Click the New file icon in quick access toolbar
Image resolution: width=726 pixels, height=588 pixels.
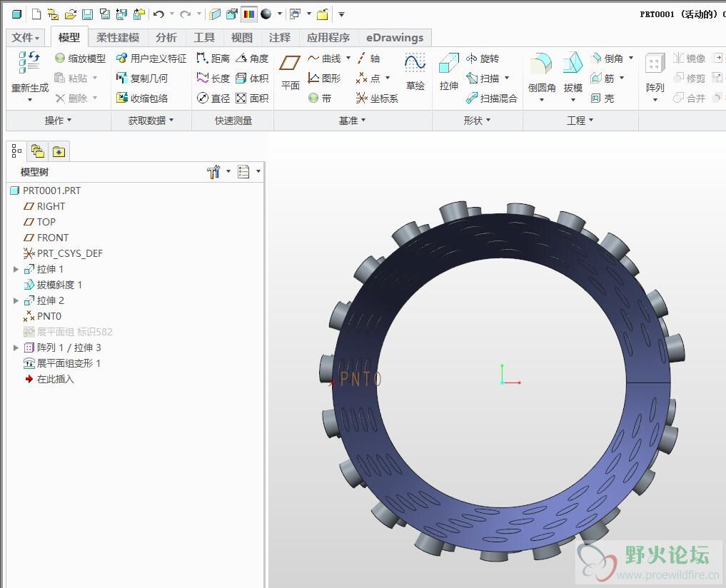pyautogui.click(x=36, y=14)
